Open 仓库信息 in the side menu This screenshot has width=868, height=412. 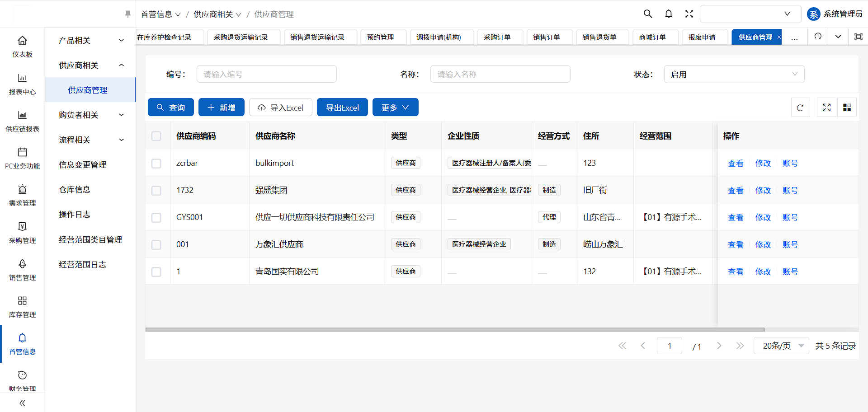(x=75, y=190)
